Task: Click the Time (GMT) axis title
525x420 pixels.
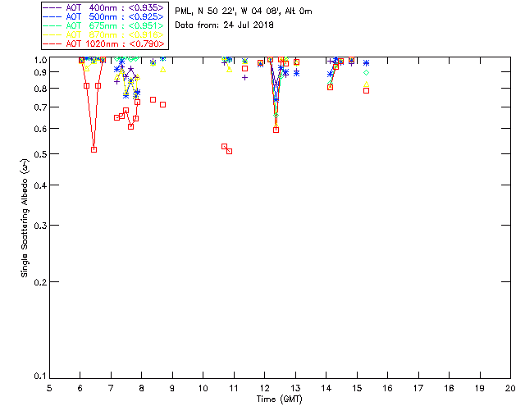Action: [x=279, y=399]
